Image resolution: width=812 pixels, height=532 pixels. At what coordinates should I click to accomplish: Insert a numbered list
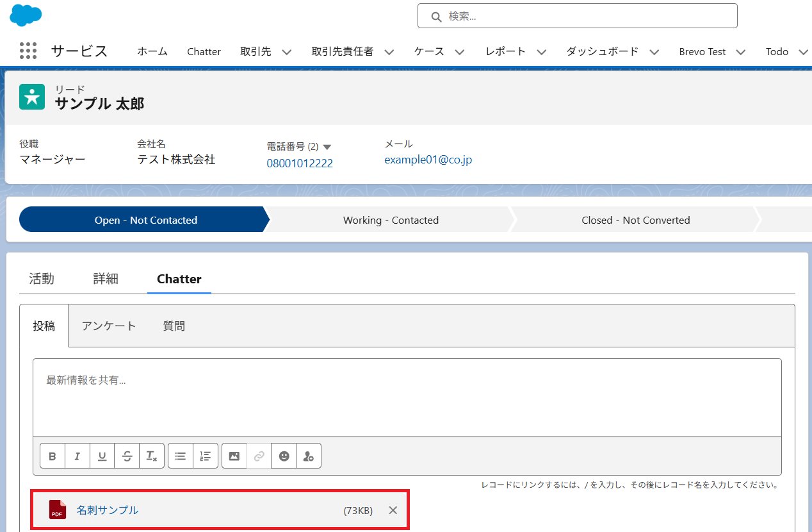click(x=206, y=456)
